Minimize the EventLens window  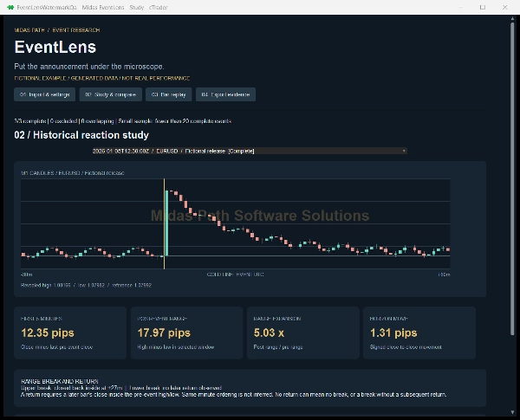pyautogui.click(x=461, y=7)
